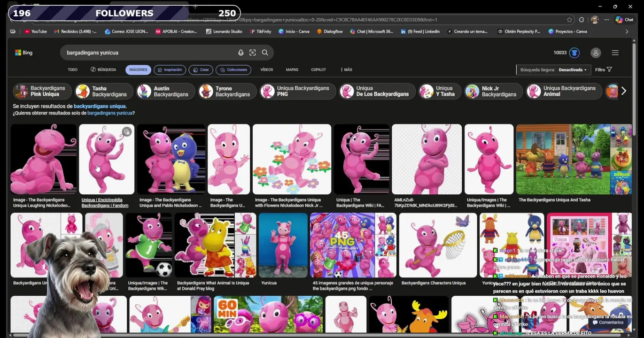Open the TikFinity bookmark

click(x=260, y=31)
